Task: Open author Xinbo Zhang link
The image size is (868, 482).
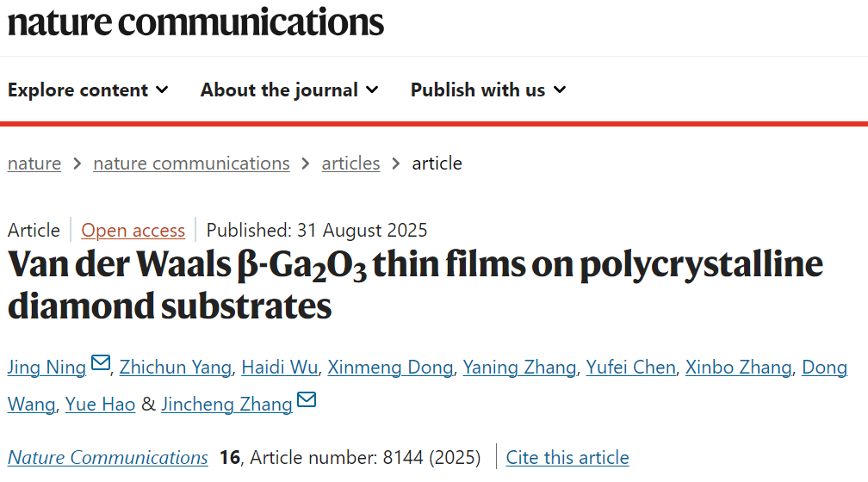Action: click(739, 368)
